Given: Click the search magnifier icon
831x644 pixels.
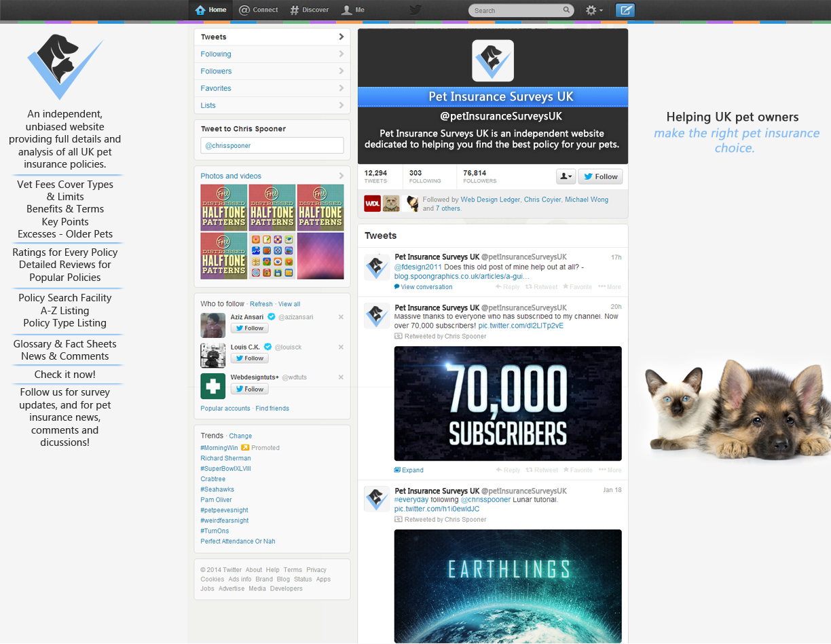Looking at the screenshot, I should 566,10.
